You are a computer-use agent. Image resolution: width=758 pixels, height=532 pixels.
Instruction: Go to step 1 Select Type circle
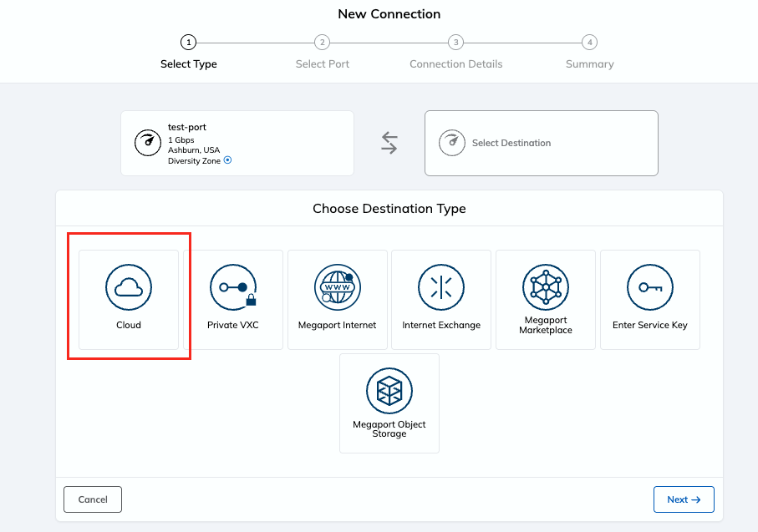coord(189,43)
